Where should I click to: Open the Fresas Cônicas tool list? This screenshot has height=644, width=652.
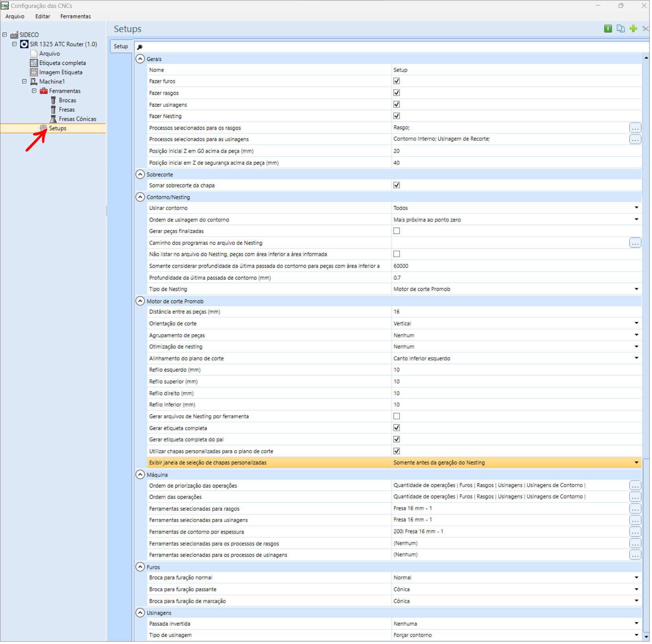point(78,119)
